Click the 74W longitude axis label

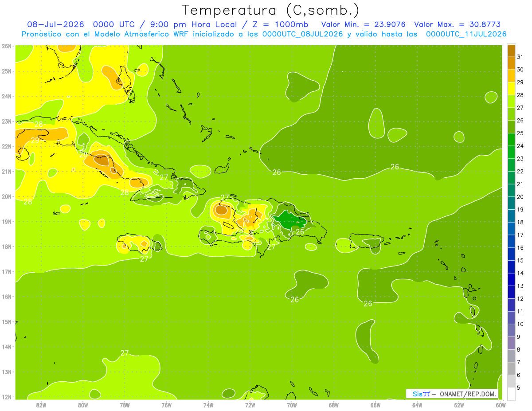[208, 405]
